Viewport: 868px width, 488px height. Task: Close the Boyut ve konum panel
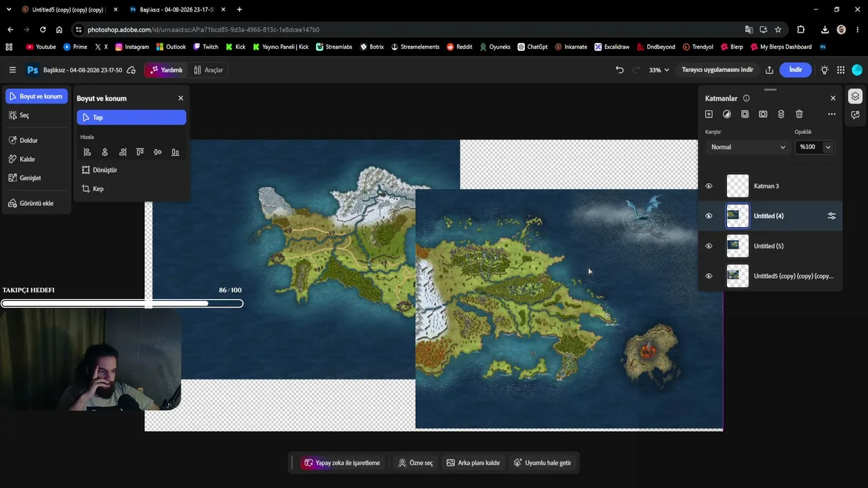coord(180,98)
